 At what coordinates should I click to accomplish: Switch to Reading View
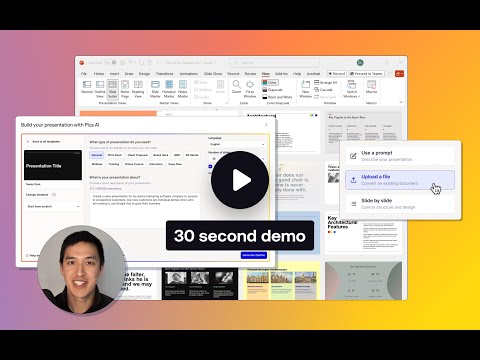coord(138,89)
